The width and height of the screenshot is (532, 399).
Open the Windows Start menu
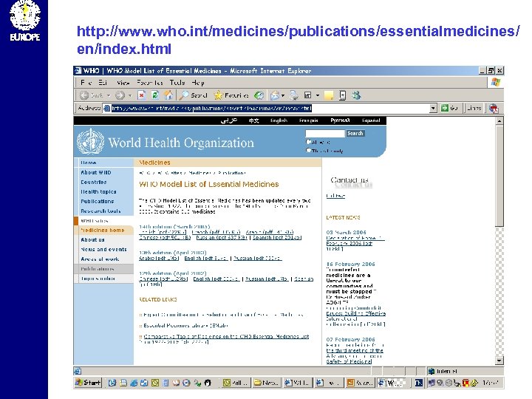[88, 383]
